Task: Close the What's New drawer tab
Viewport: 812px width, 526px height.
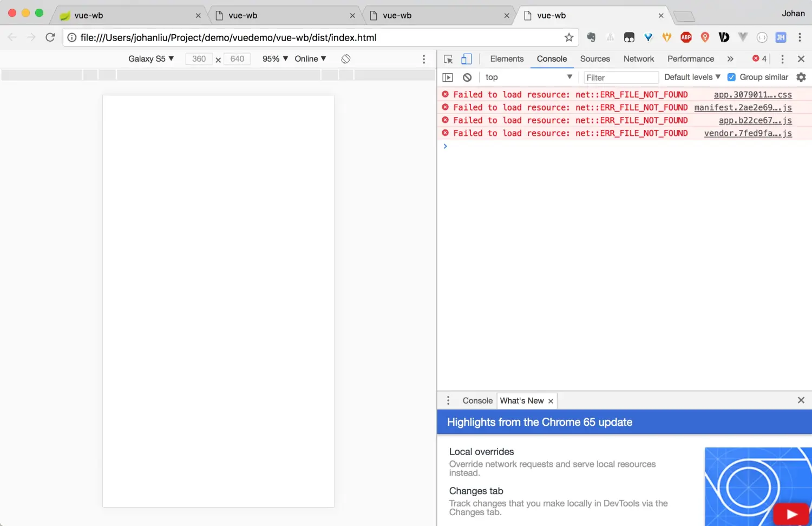Action: coord(551,401)
